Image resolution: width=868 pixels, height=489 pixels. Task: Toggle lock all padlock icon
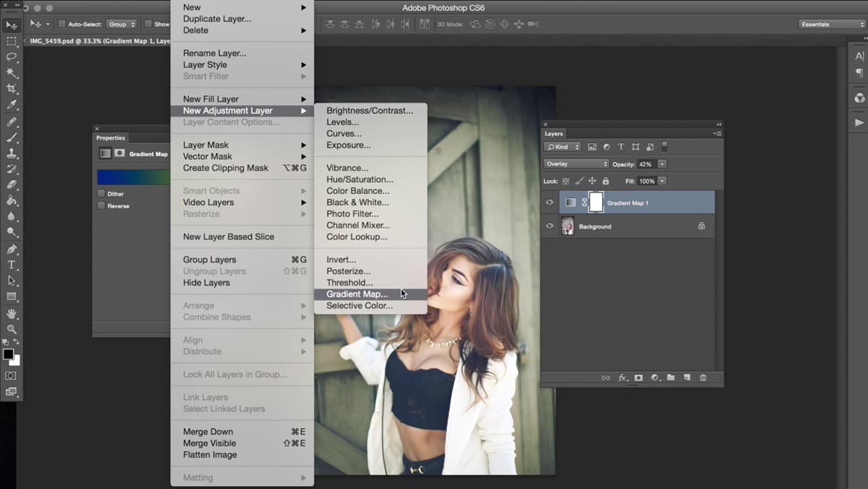tap(605, 181)
